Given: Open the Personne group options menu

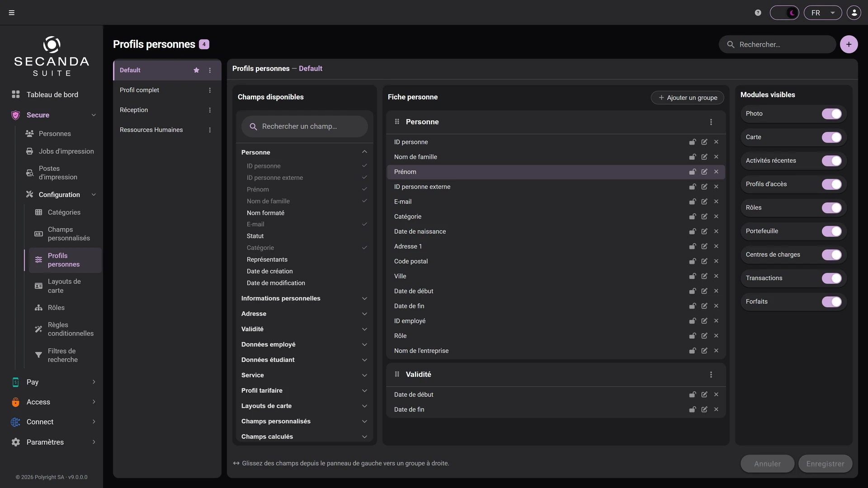Looking at the screenshot, I should click(711, 122).
